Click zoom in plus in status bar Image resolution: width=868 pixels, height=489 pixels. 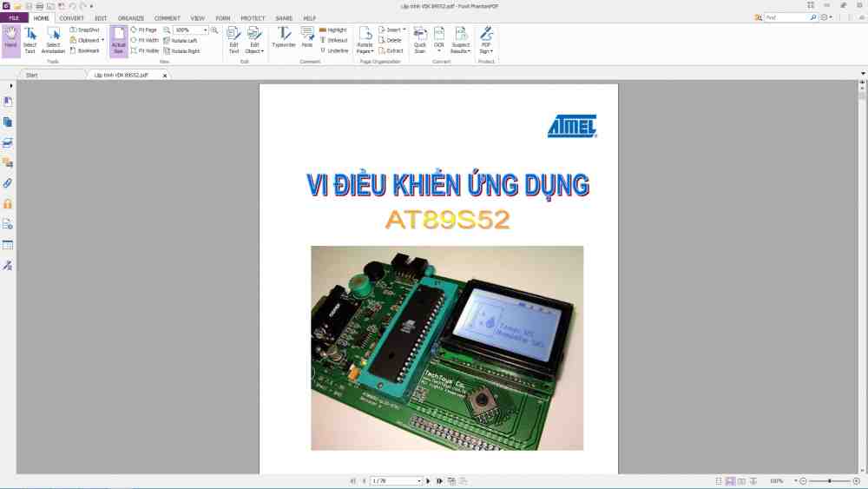857,481
